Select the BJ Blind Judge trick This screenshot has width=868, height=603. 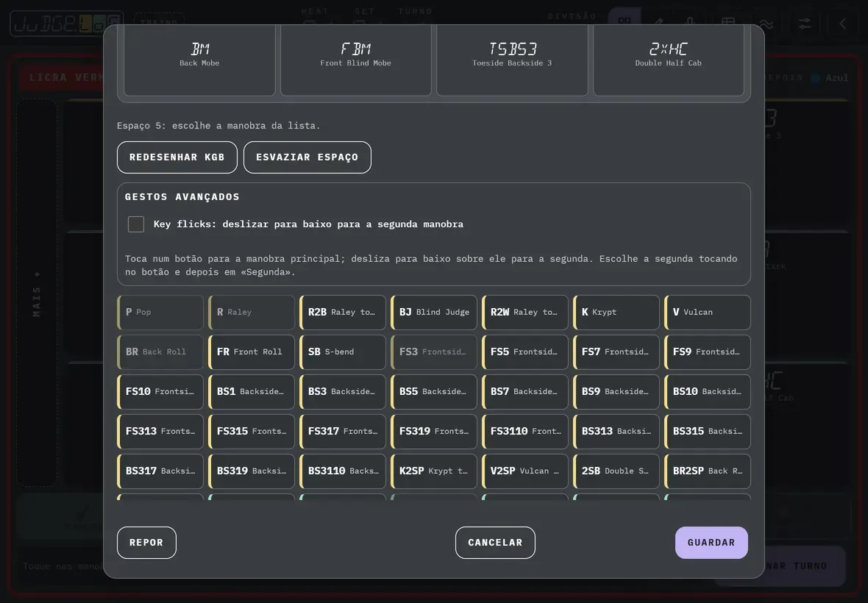point(434,312)
